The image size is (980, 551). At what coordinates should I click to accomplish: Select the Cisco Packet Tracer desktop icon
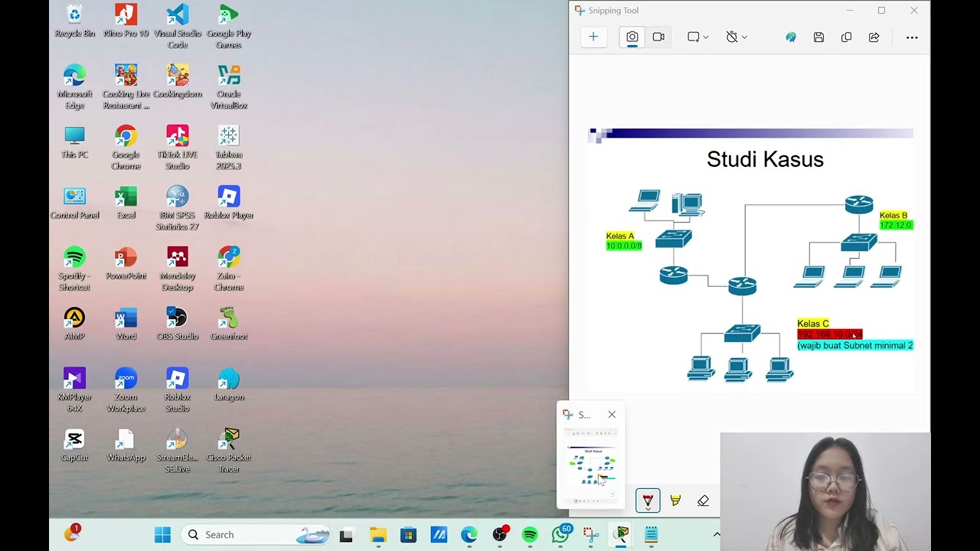click(228, 449)
